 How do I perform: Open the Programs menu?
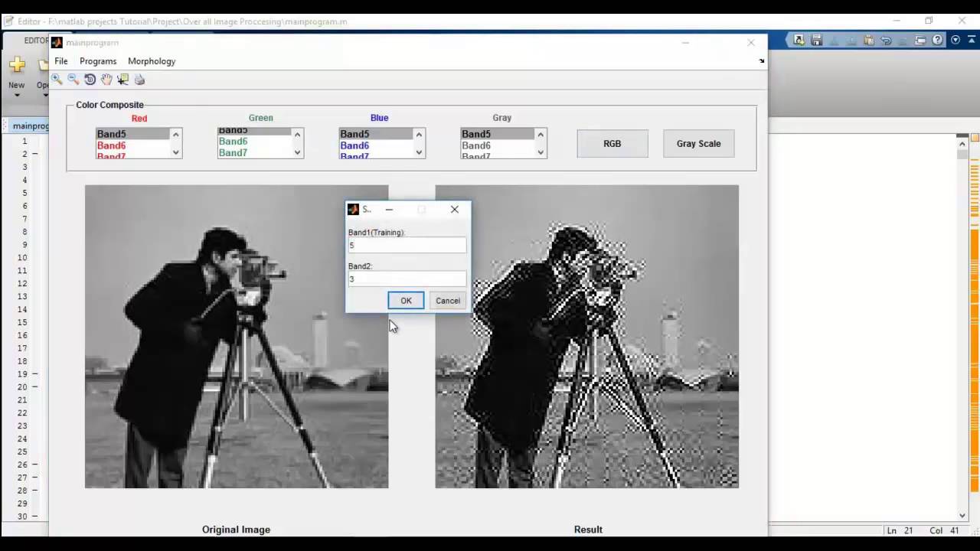(98, 61)
